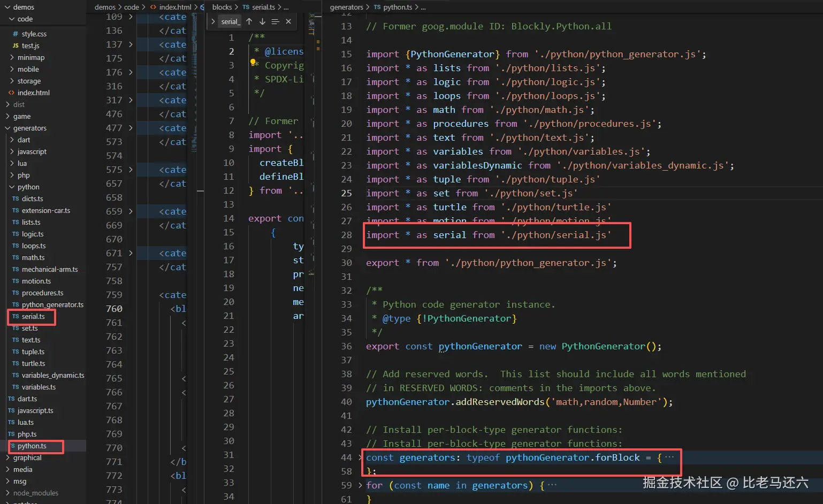Close the find widget
Screen dimensions: 823x504
click(288, 21)
